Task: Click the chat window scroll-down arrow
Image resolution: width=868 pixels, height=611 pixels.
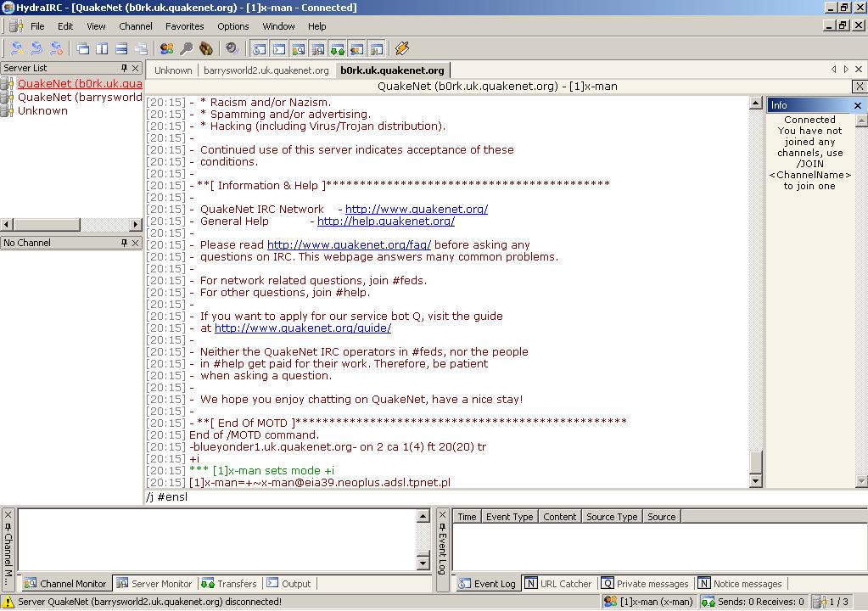Action: 756,481
